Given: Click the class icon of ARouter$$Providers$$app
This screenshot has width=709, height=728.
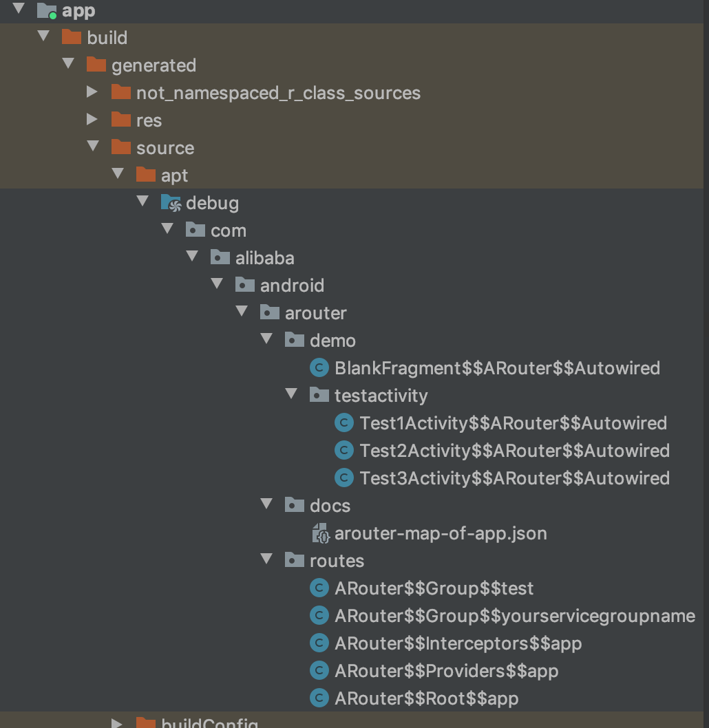Looking at the screenshot, I should tap(319, 670).
